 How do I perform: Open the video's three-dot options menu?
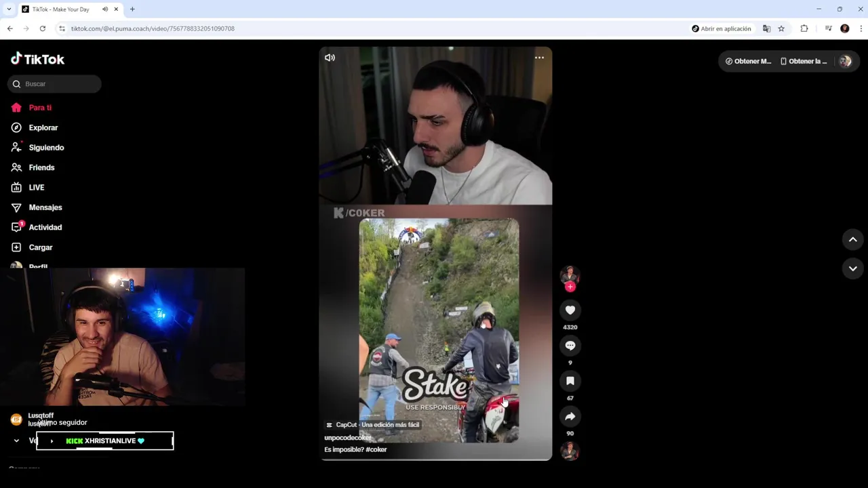pos(539,58)
